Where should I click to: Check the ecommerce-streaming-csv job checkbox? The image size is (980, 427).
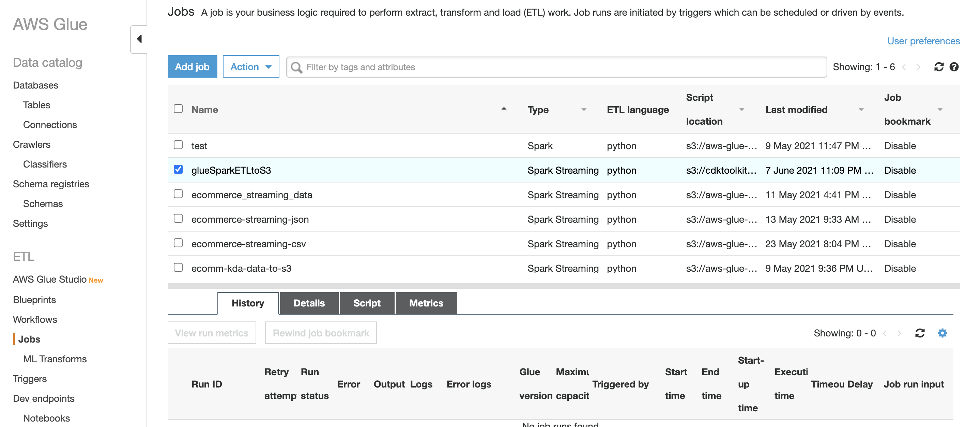[x=178, y=243]
